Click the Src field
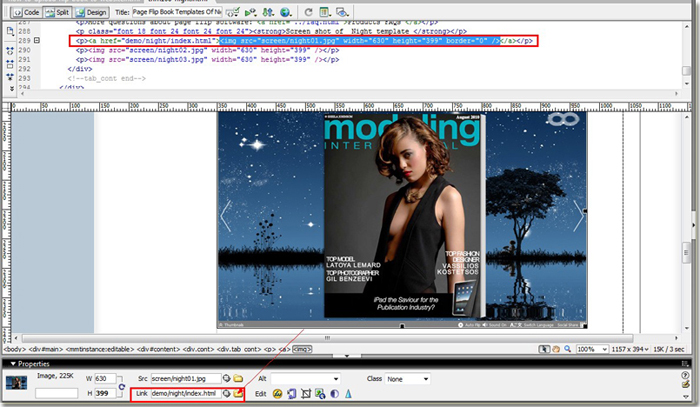 (186, 379)
